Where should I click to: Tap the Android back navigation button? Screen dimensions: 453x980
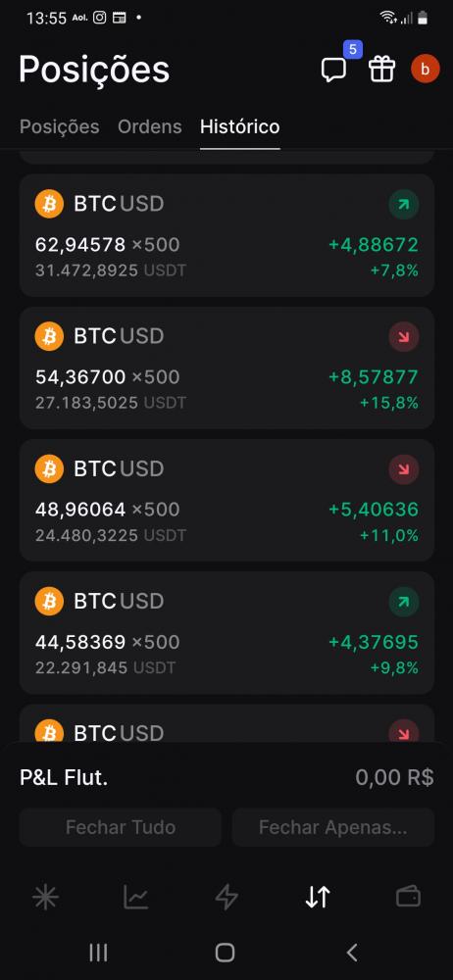352,953
